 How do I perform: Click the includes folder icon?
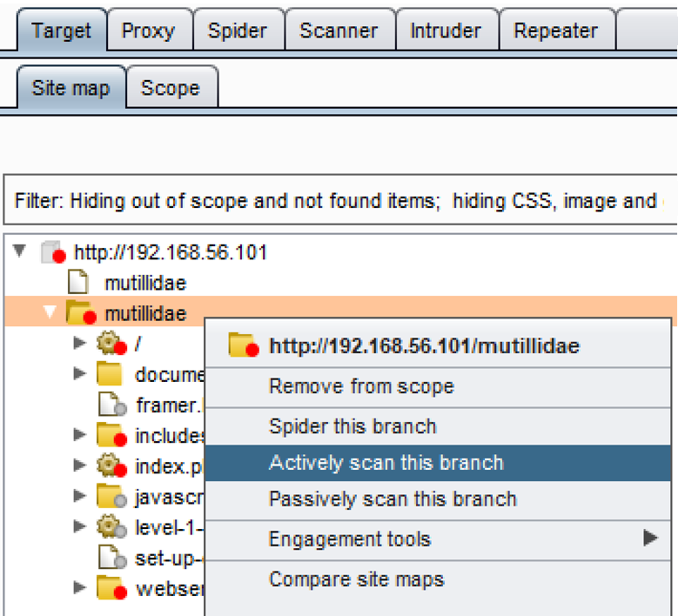click(x=109, y=435)
